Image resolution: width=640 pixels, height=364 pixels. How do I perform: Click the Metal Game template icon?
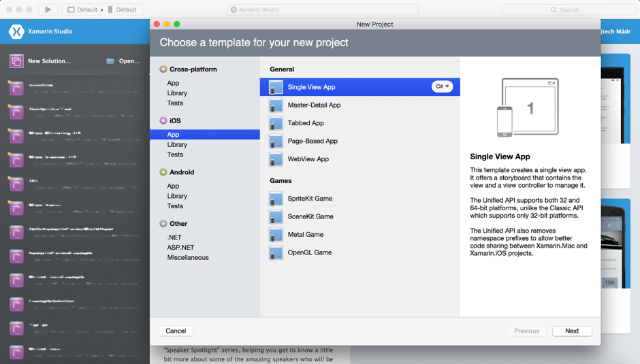click(276, 234)
